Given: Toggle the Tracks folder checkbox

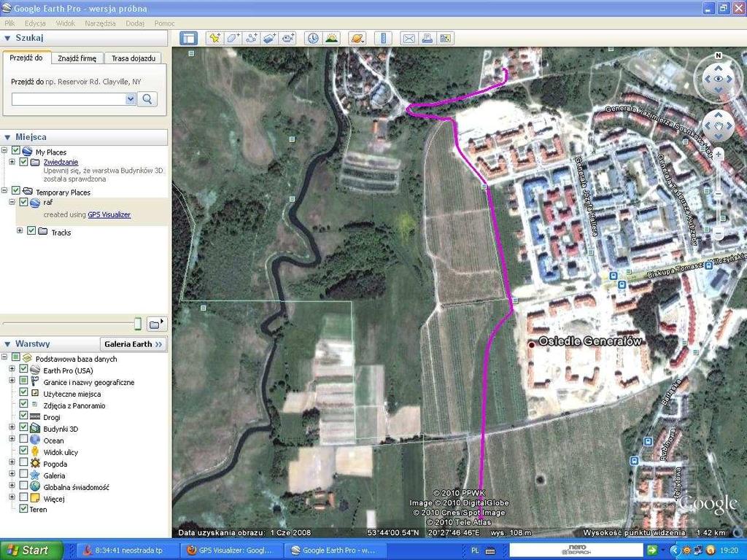Looking at the screenshot, I should tap(31, 230).
